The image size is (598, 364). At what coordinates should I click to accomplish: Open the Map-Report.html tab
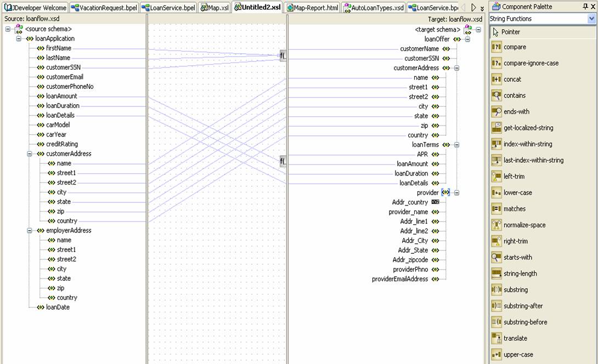(312, 8)
